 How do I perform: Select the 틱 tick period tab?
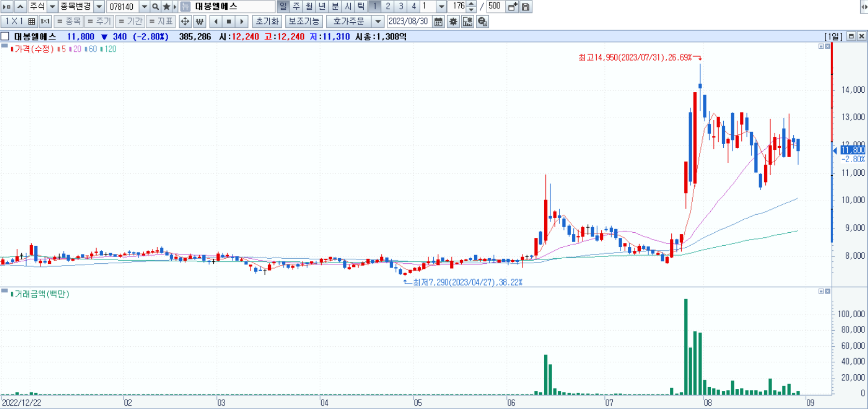tap(361, 7)
